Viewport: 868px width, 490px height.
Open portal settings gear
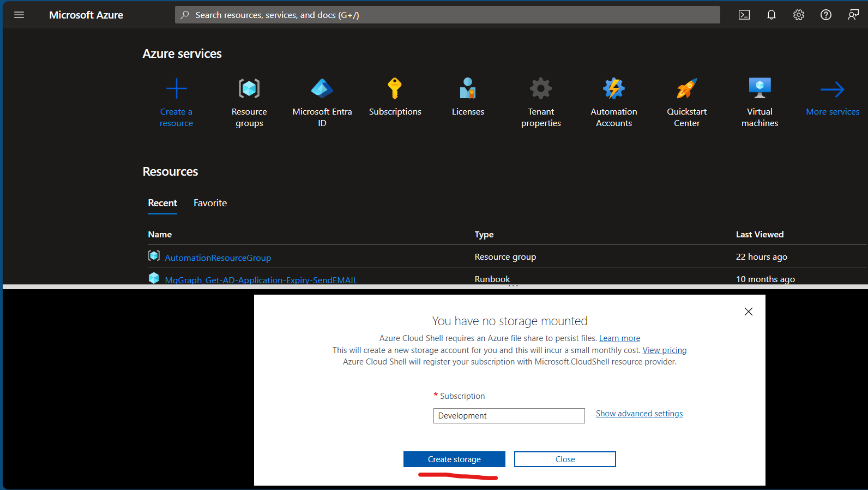coord(799,15)
